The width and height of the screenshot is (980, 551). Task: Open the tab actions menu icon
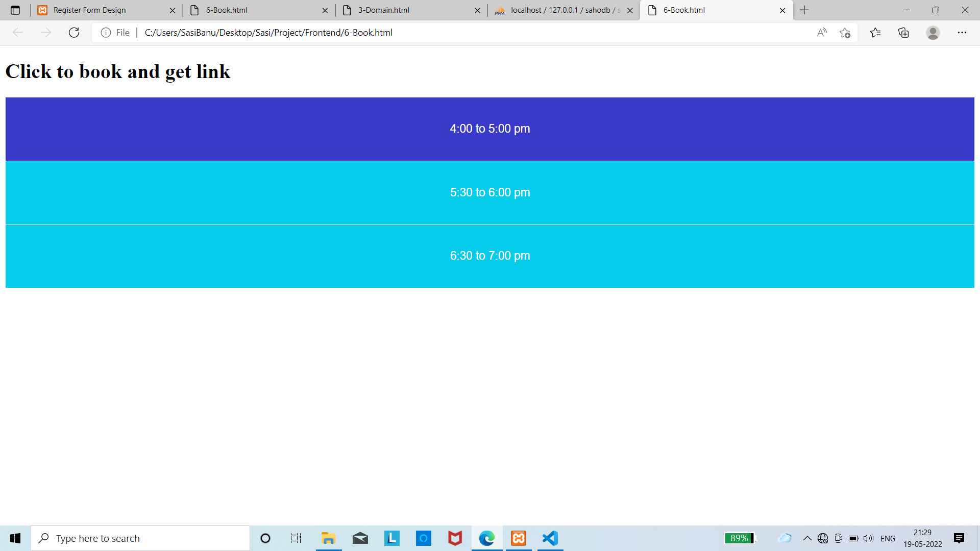click(15, 10)
